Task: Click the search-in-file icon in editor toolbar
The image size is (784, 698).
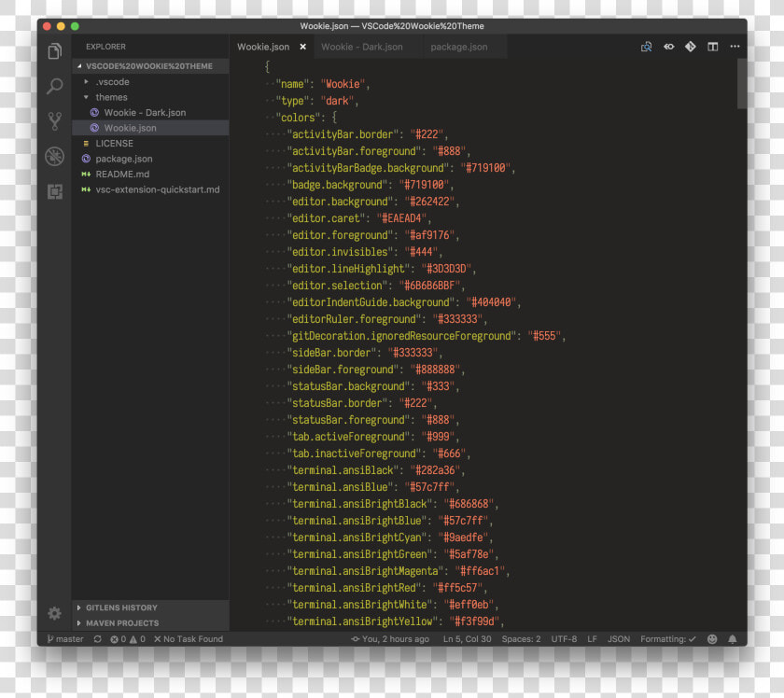Action: point(646,47)
